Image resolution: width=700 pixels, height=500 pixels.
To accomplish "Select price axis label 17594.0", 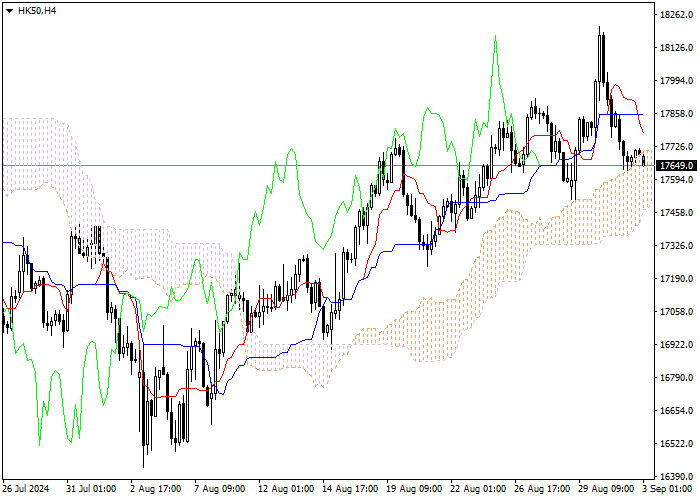I will pyautogui.click(x=676, y=179).
